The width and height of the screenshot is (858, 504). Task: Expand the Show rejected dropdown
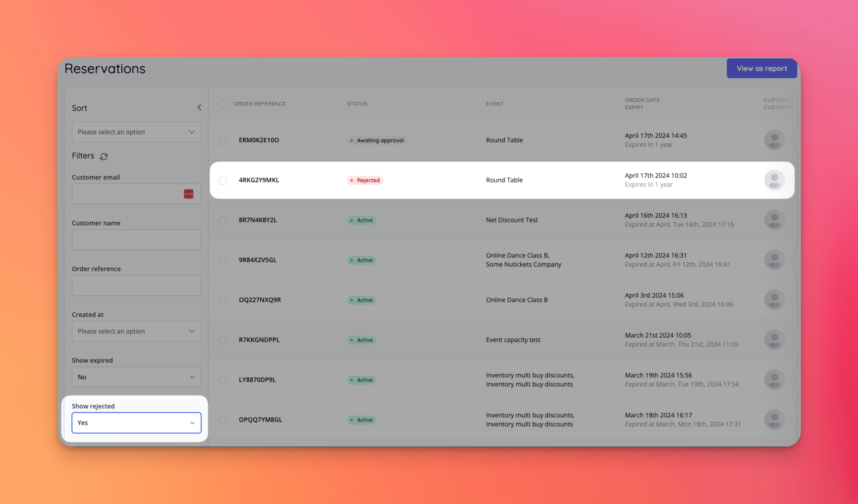136,423
